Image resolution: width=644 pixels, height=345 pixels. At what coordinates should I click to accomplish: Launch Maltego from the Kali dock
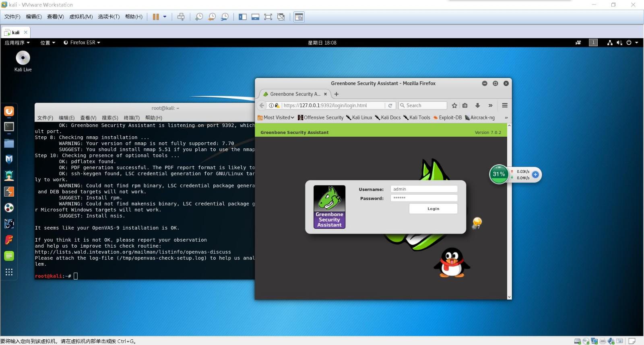[9, 207]
